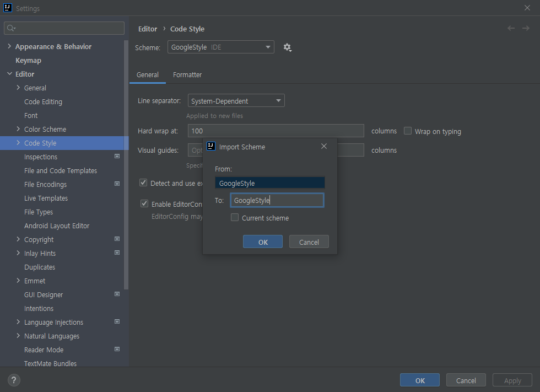Go back with the left arrow
The height and width of the screenshot is (392, 540).
point(511,28)
